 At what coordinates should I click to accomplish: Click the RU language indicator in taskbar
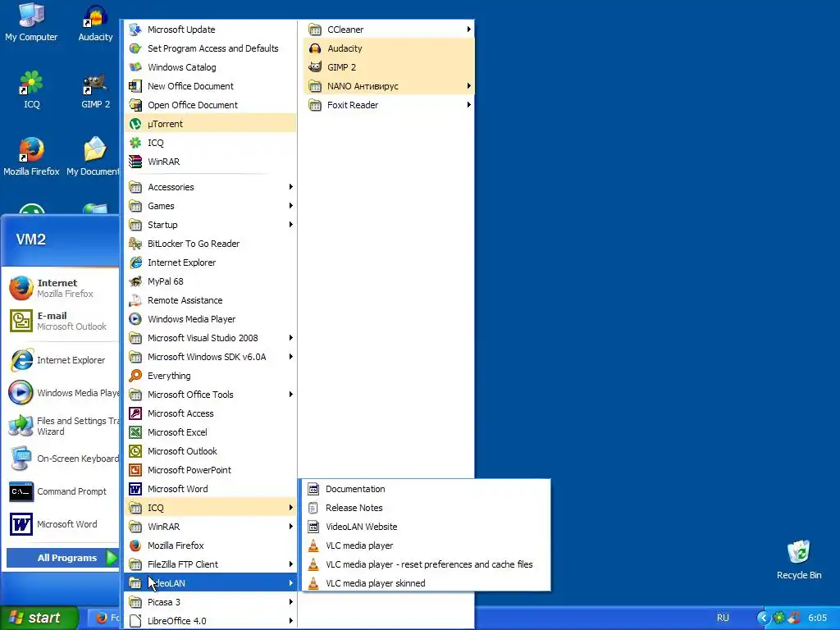pyautogui.click(x=723, y=618)
